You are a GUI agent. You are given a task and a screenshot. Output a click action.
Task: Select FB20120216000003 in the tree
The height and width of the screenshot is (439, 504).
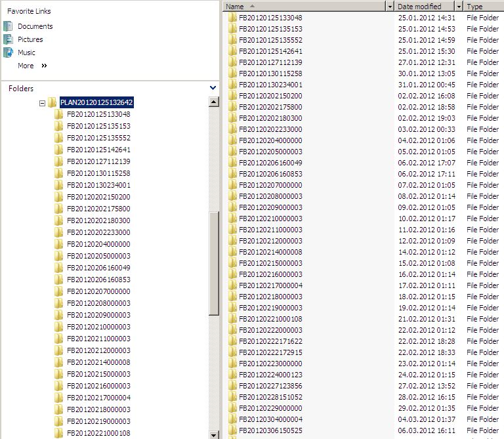pos(98,386)
